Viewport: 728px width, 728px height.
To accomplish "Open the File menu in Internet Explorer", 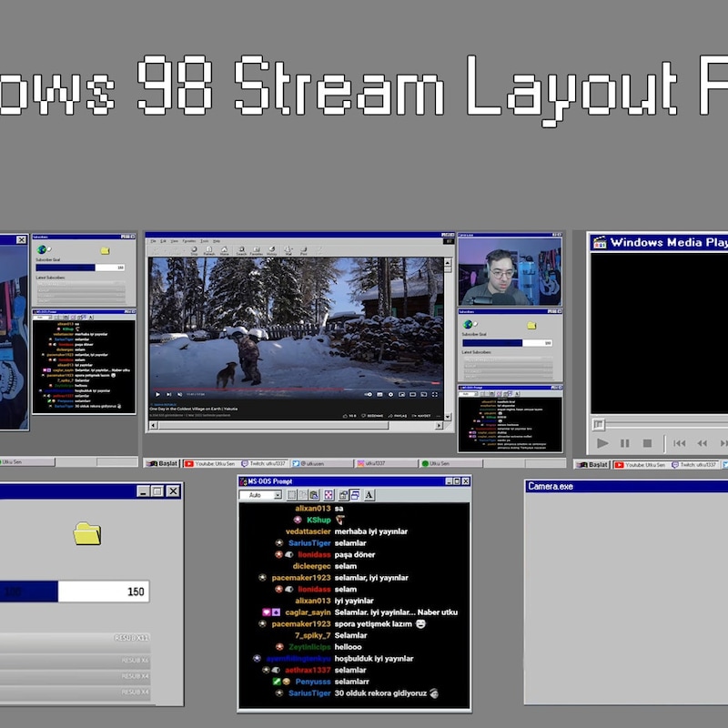I will coord(153,241).
